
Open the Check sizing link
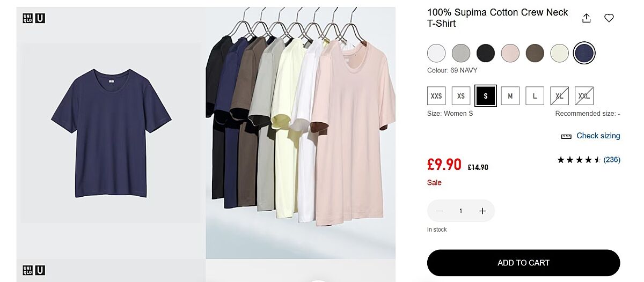click(598, 136)
